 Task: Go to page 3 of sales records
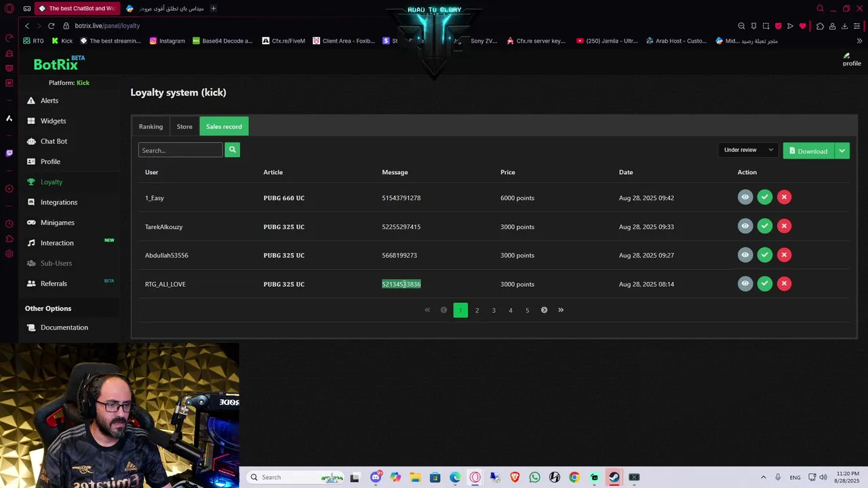click(494, 310)
